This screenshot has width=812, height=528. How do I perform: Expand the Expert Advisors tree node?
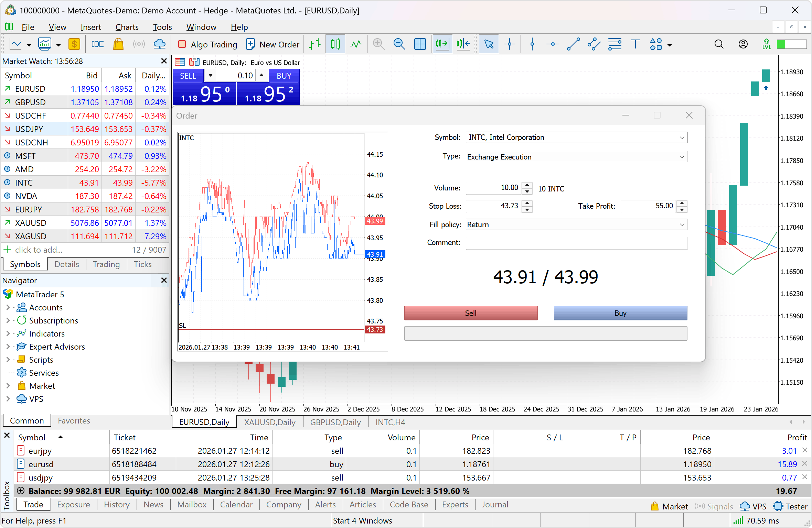coord(8,347)
